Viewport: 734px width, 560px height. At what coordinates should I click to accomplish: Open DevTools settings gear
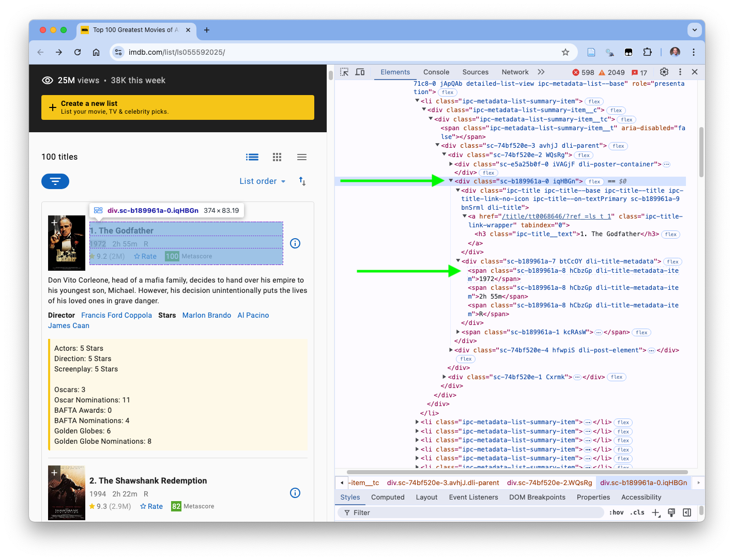coord(664,72)
